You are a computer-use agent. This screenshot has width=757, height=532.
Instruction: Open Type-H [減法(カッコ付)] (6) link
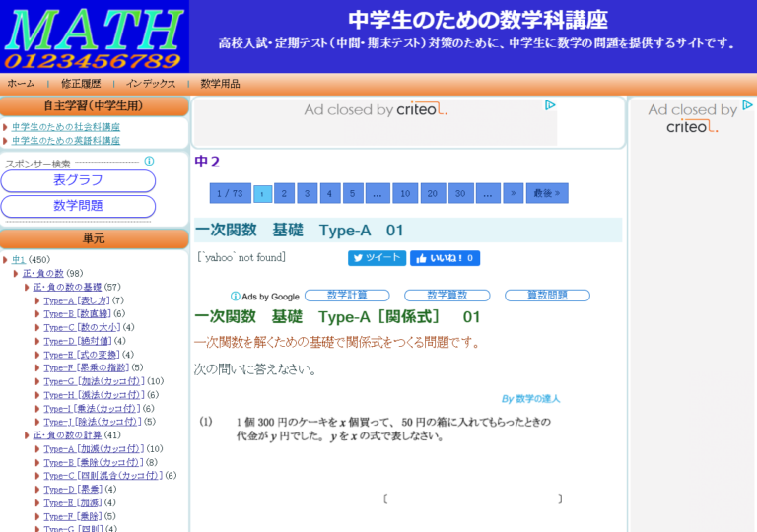[95, 395]
